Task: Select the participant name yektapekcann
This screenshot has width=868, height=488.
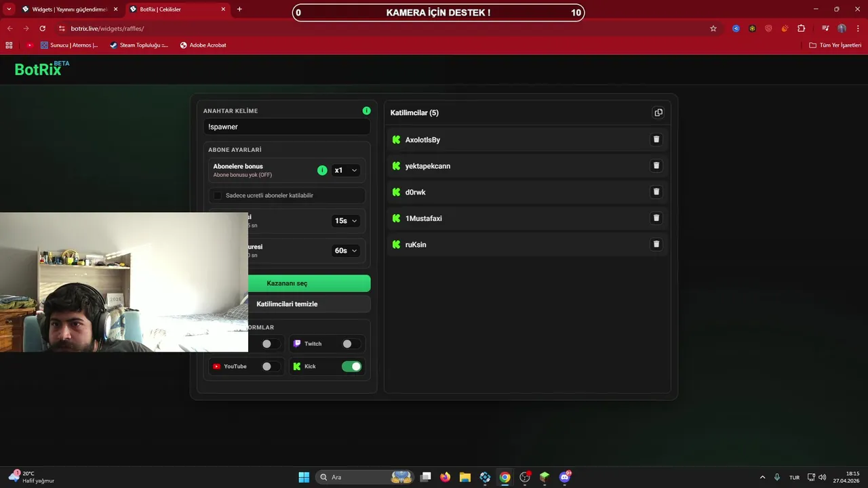Action: pyautogui.click(x=428, y=166)
